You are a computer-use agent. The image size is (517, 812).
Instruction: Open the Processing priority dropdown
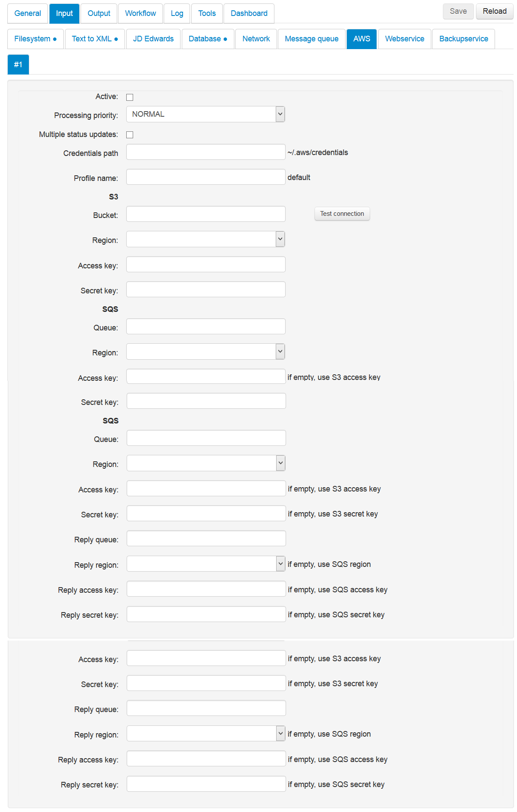click(x=206, y=114)
